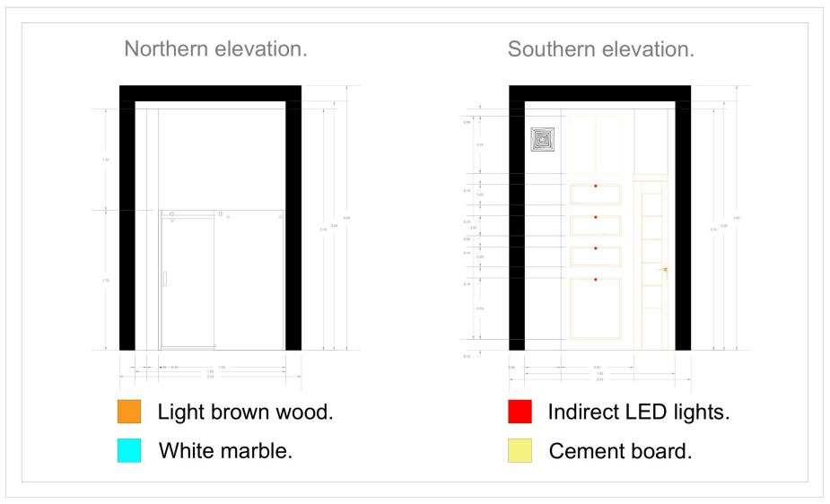Click the "Cement board." legend label
Image resolution: width=830 pixels, height=504 pixels.
pyautogui.click(x=620, y=450)
